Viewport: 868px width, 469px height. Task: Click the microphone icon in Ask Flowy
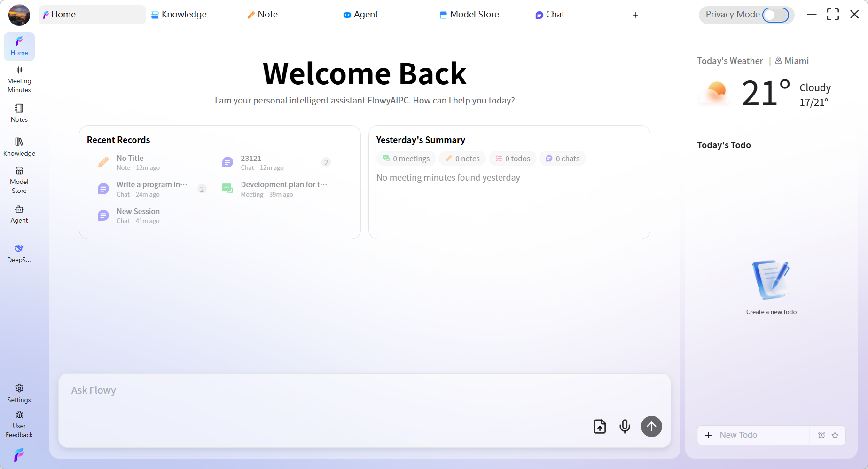pyautogui.click(x=625, y=426)
